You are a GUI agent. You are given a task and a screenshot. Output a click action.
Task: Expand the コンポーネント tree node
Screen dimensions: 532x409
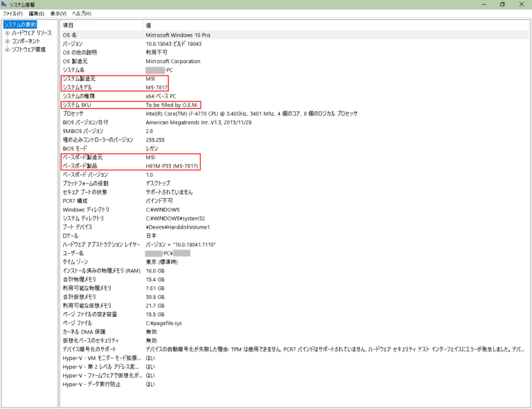pyautogui.click(x=7, y=42)
